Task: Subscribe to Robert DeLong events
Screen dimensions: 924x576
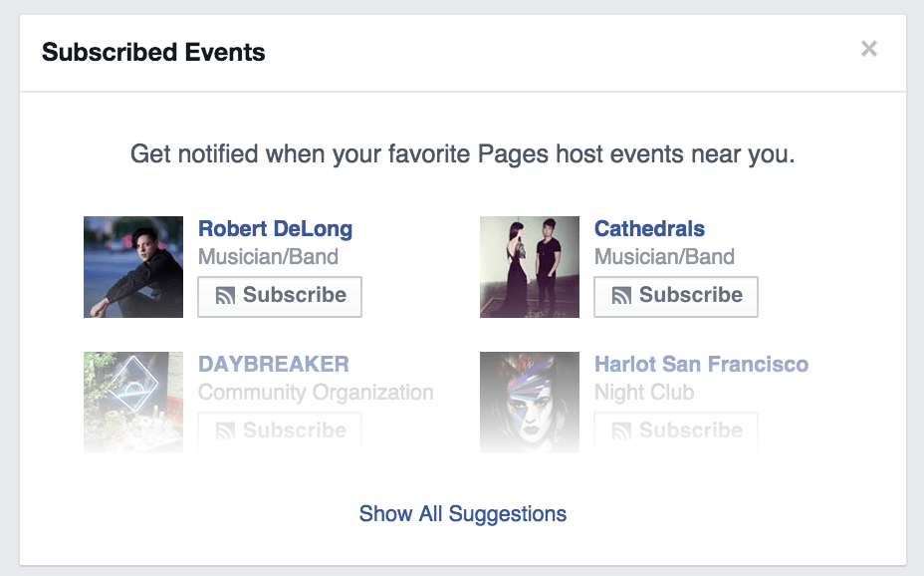Action: tap(280, 296)
